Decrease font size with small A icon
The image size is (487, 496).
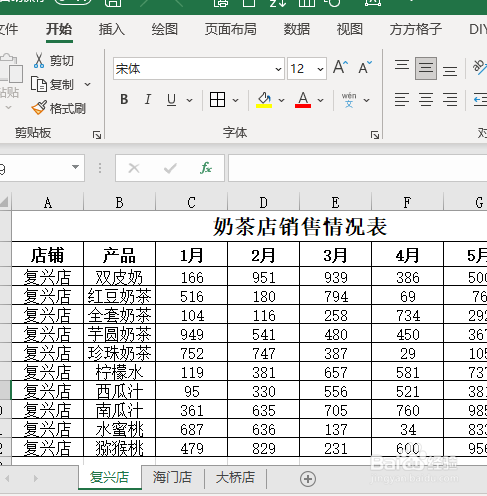pos(365,68)
